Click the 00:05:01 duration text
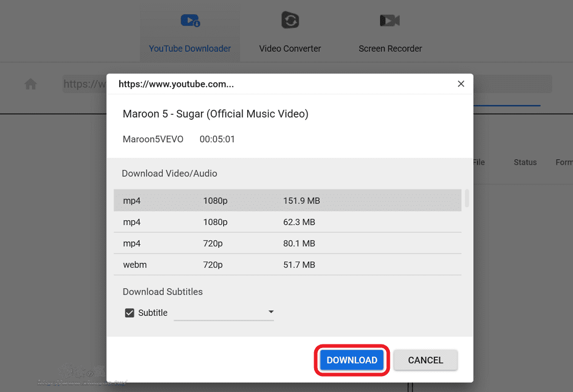573x392 pixels. (x=217, y=139)
